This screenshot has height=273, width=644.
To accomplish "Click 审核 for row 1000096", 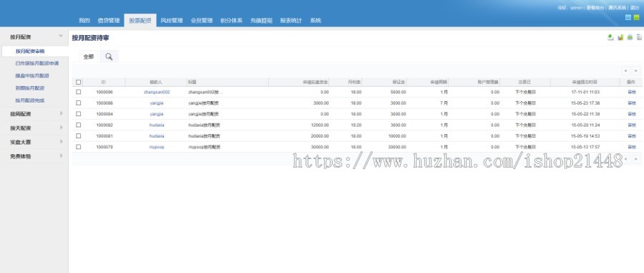I will (x=631, y=92).
